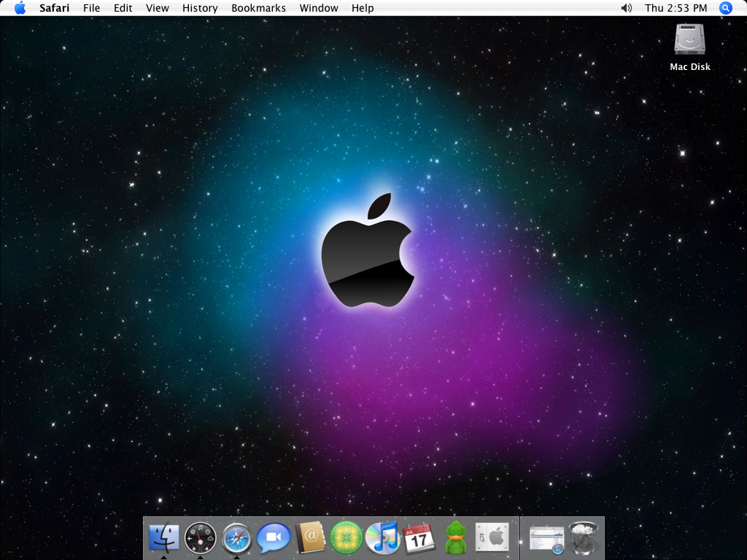
Task: Click the volume speaker icon in menu bar
Action: [x=627, y=8]
